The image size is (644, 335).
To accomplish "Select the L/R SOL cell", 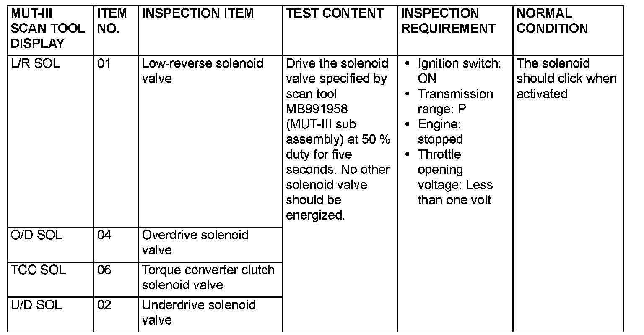I will 35,64.
